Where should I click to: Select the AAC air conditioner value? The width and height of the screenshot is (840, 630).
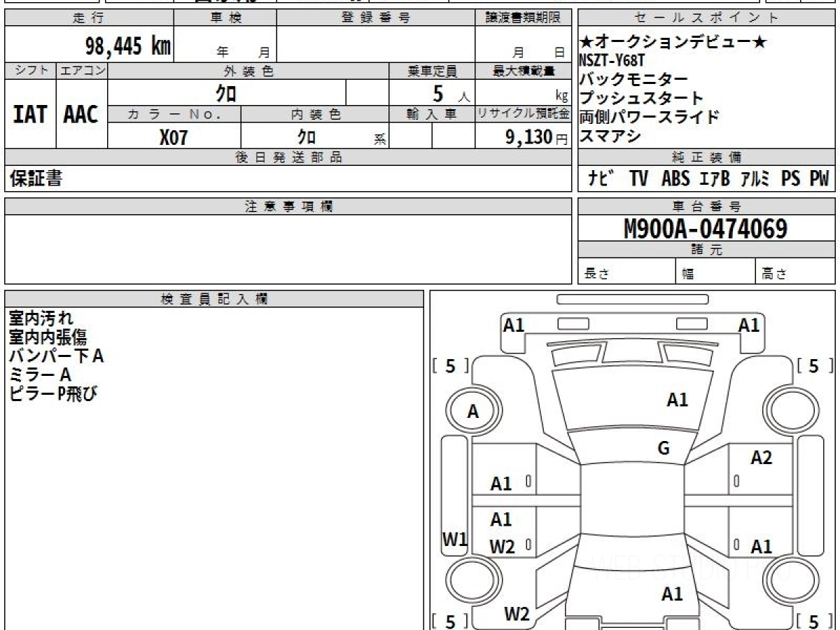click(x=81, y=114)
